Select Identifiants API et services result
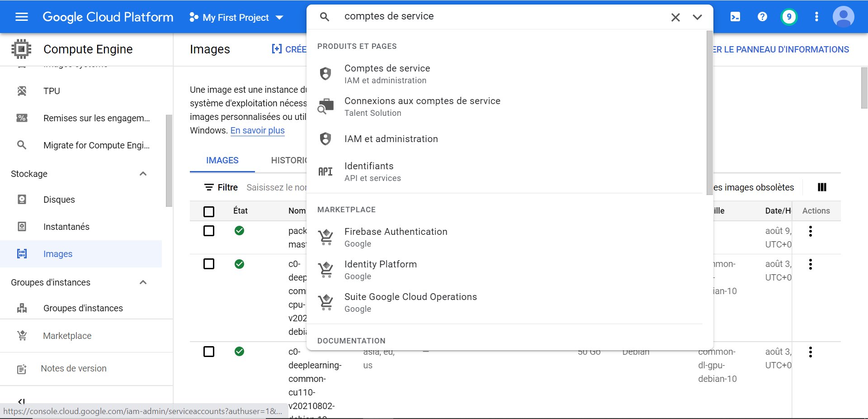The image size is (868, 419). click(x=506, y=171)
